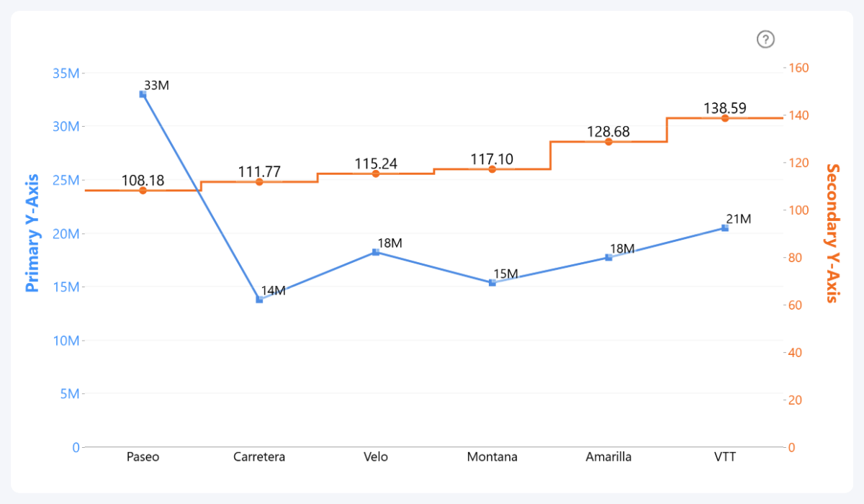Click the orange 117.10 Montana point

pos(492,169)
